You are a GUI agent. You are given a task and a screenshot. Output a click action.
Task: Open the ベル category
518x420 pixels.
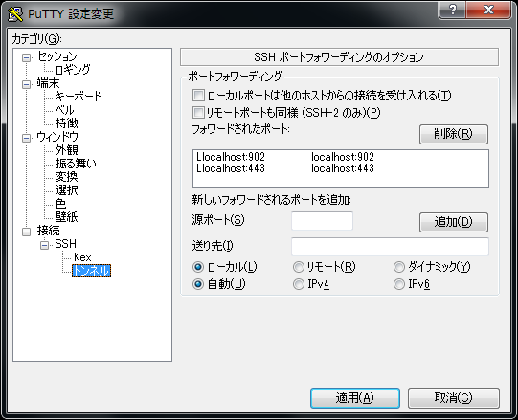click(65, 110)
